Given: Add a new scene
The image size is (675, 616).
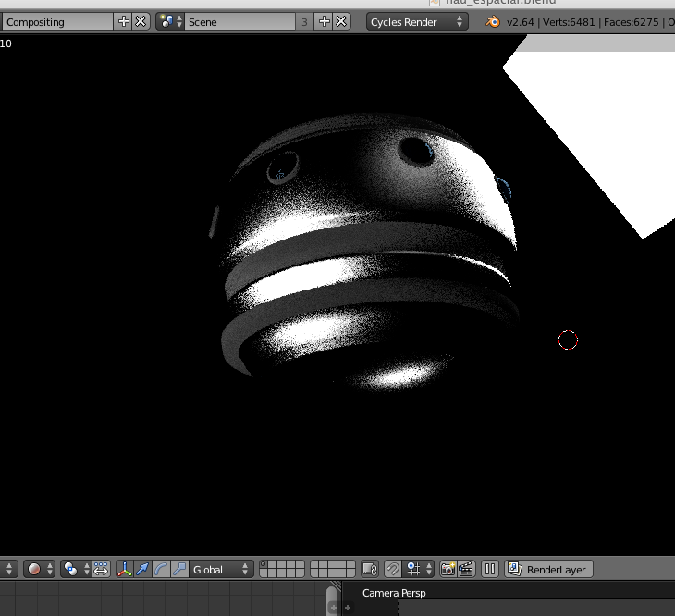Looking at the screenshot, I should coord(325,21).
